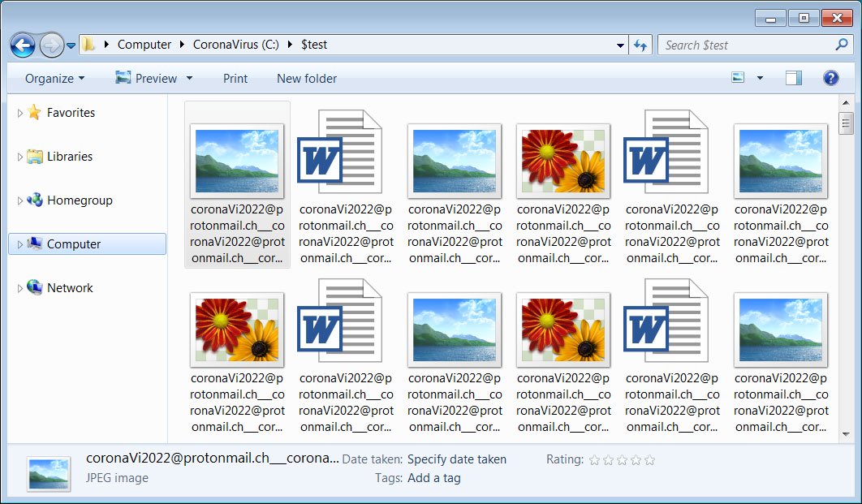Select the Homegroup icon in sidebar
862x504 pixels.
[34, 200]
